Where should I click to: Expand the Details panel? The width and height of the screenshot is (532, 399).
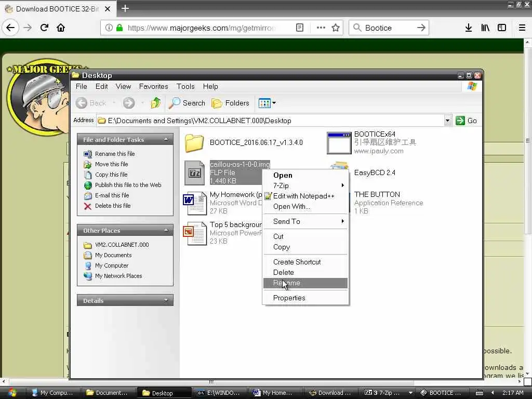(x=166, y=300)
